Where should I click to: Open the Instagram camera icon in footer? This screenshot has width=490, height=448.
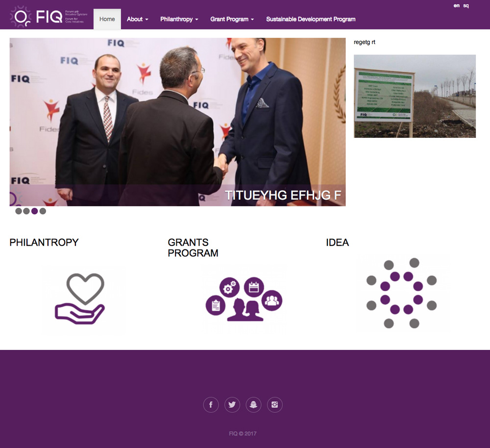coord(275,404)
